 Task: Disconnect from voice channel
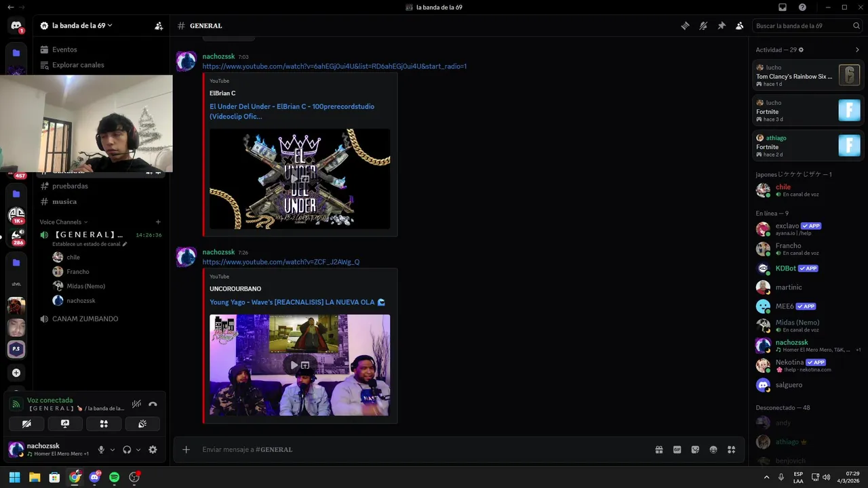click(153, 404)
